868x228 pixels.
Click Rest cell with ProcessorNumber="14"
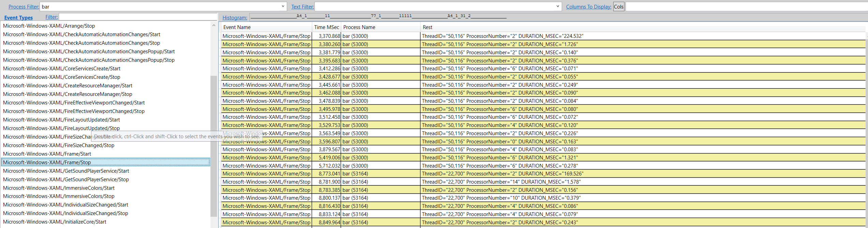click(643, 182)
